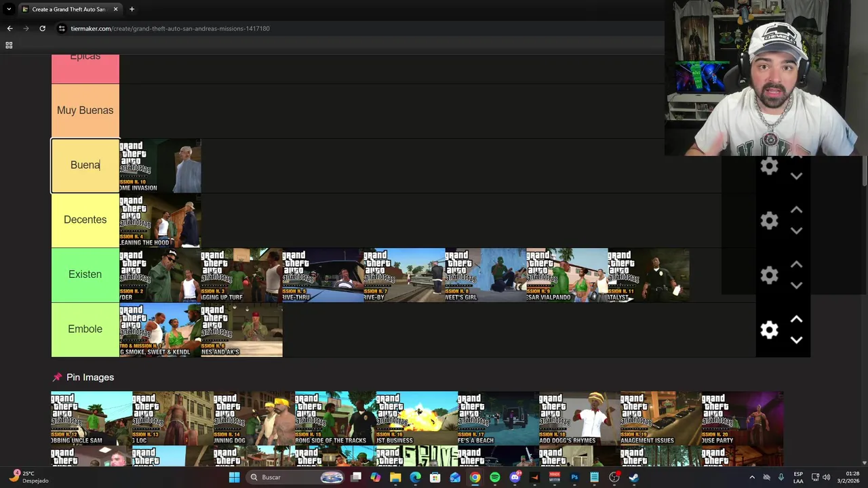Pick Life's a Beach mission image

(498, 418)
